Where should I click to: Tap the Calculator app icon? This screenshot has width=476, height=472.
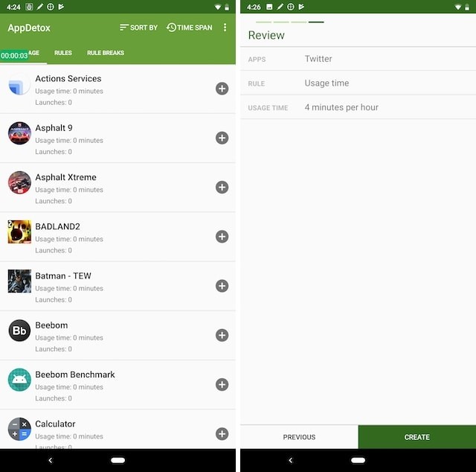click(x=19, y=429)
